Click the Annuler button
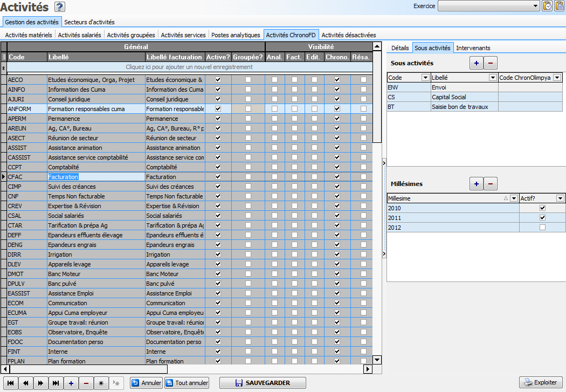 [146, 383]
